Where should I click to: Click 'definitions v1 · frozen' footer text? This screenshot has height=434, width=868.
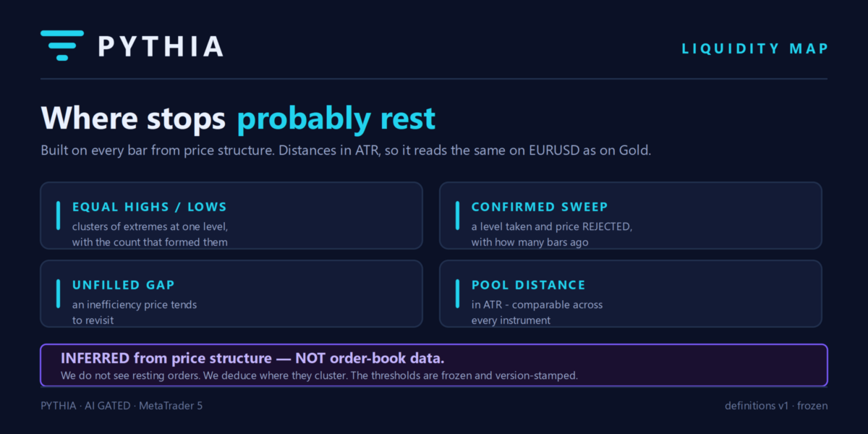pos(776,406)
